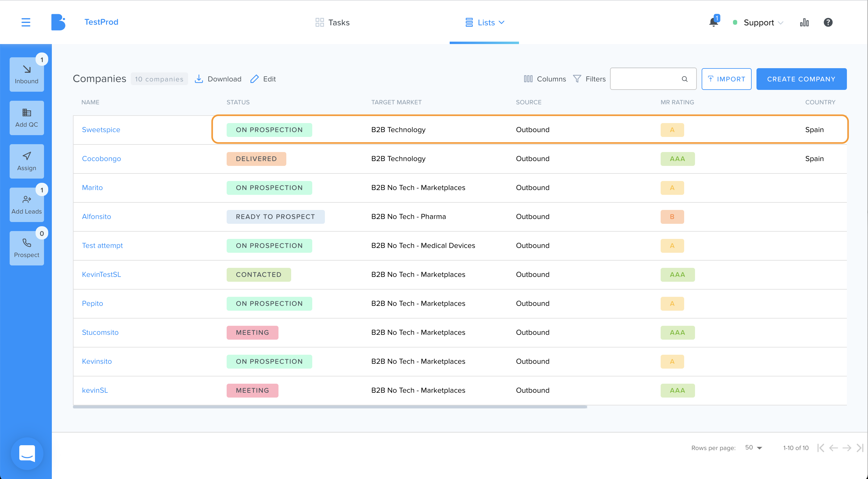Change rows per page dropdown from 50

coord(753,448)
